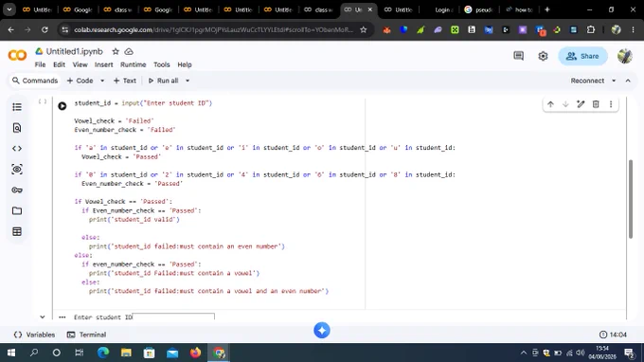
Task: Open the comments panel icon
Action: pyautogui.click(x=518, y=56)
